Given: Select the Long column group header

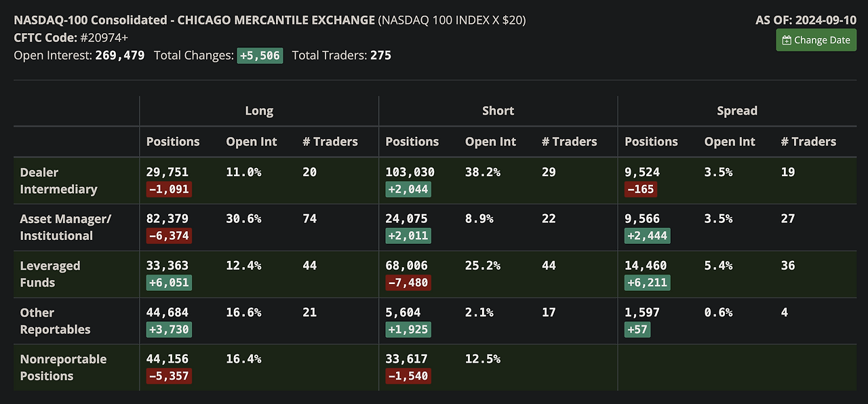Looking at the screenshot, I should (259, 110).
